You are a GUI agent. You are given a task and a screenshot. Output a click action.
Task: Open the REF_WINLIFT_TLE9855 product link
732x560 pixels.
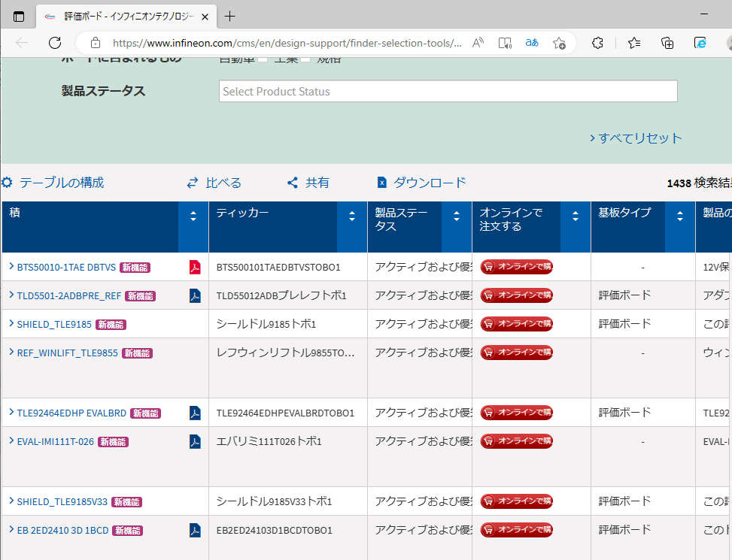[x=67, y=353]
